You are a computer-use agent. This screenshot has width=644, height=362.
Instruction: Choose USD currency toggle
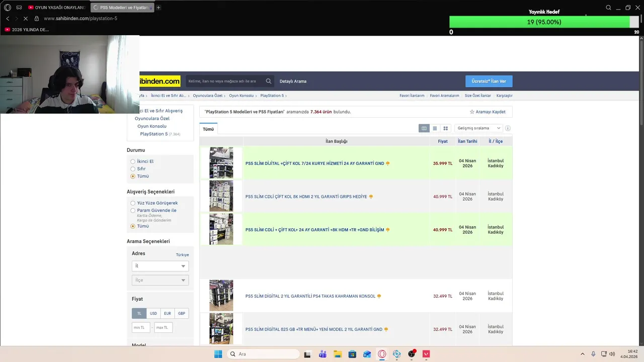click(153, 313)
